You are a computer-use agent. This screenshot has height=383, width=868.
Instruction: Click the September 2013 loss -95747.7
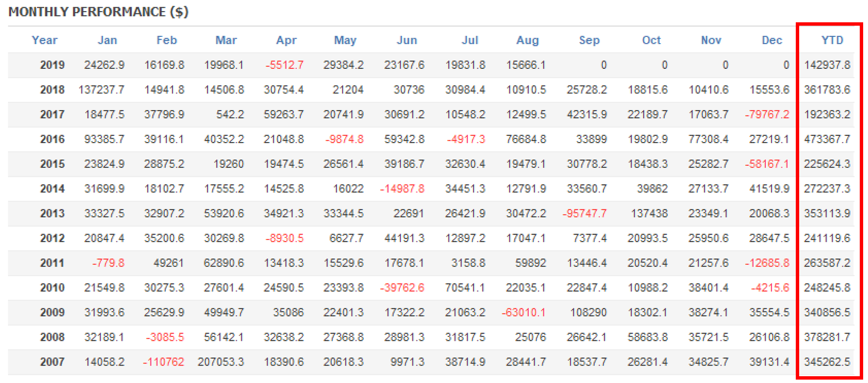[x=584, y=213]
